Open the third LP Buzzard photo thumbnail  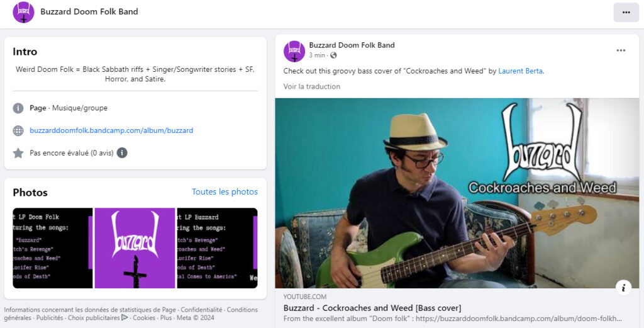[217, 248]
